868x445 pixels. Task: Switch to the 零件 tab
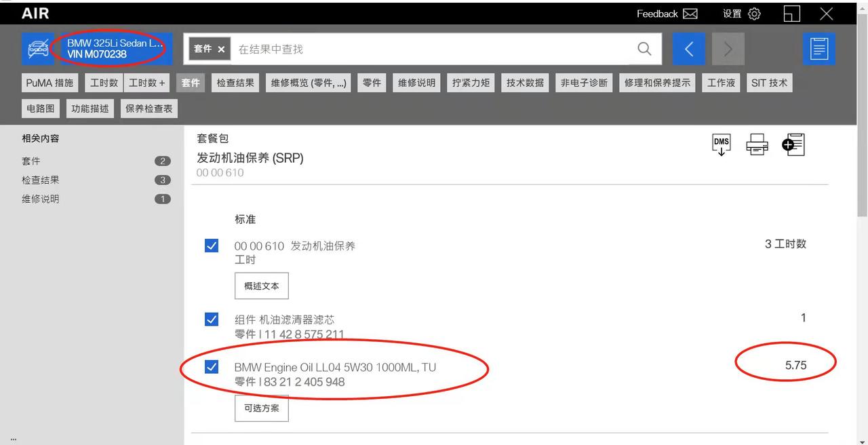[372, 83]
